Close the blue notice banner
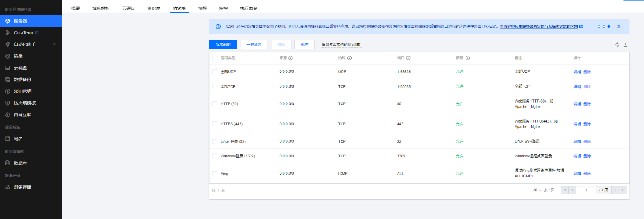 click(619, 27)
